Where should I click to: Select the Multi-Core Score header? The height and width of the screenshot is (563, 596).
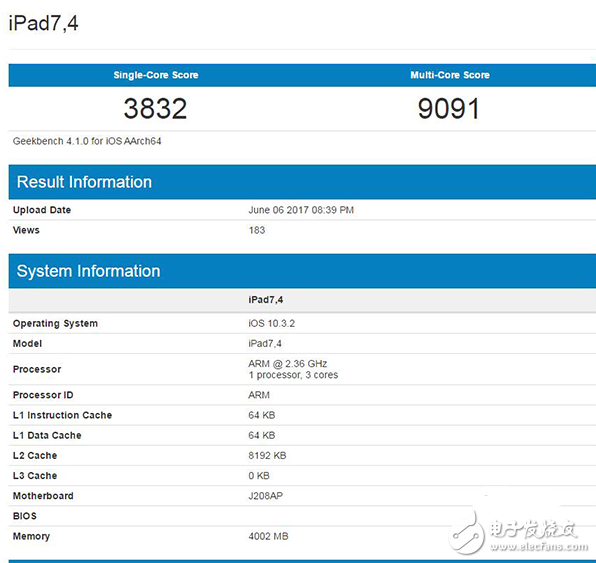click(x=450, y=75)
